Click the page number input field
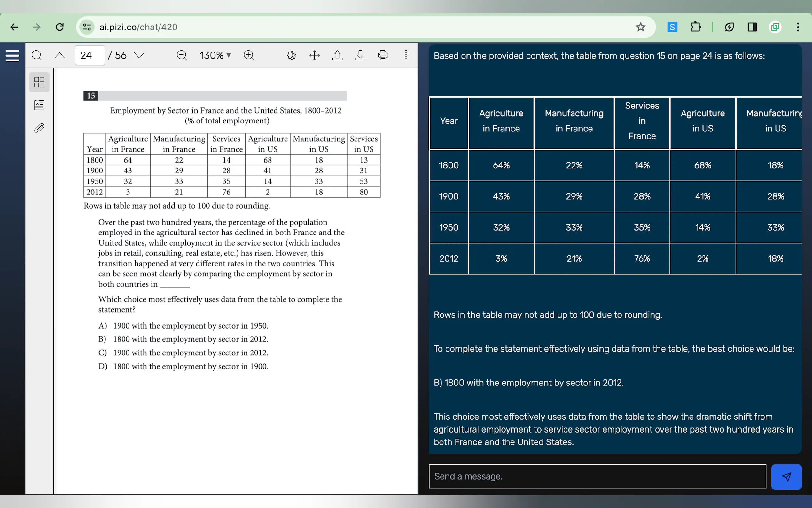This screenshot has width=812, height=508. pos(89,55)
